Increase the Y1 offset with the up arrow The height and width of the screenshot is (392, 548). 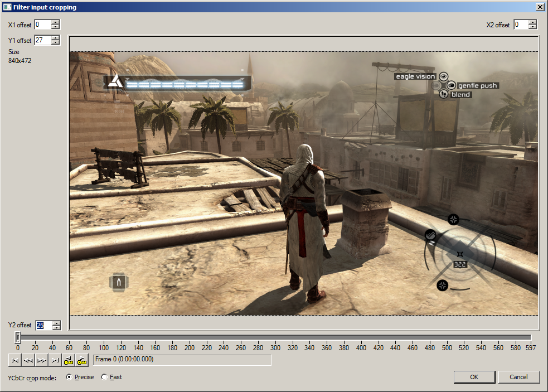(56, 38)
